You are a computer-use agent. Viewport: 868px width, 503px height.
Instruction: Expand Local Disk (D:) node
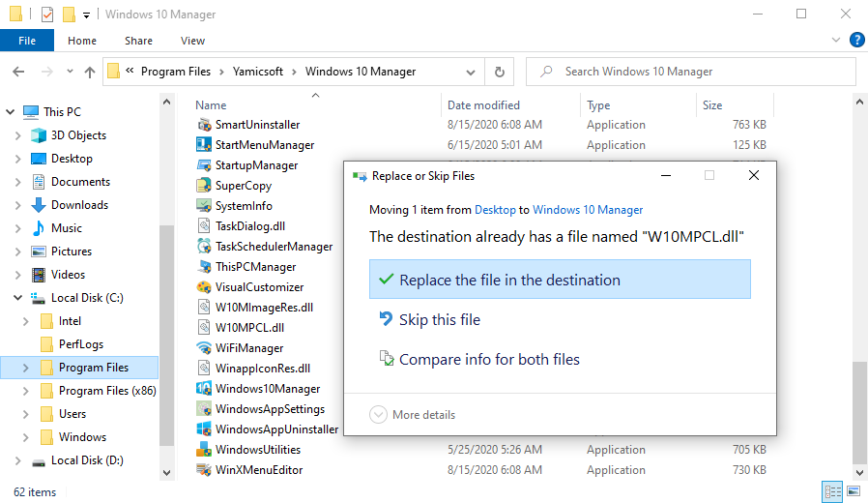coord(17,460)
